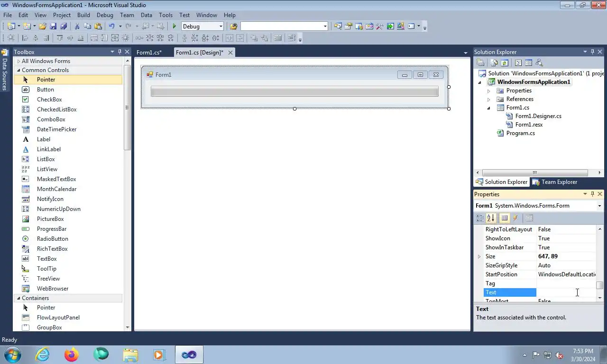Open Firefox from the taskbar
This screenshot has height=364, width=607.
tap(72, 354)
